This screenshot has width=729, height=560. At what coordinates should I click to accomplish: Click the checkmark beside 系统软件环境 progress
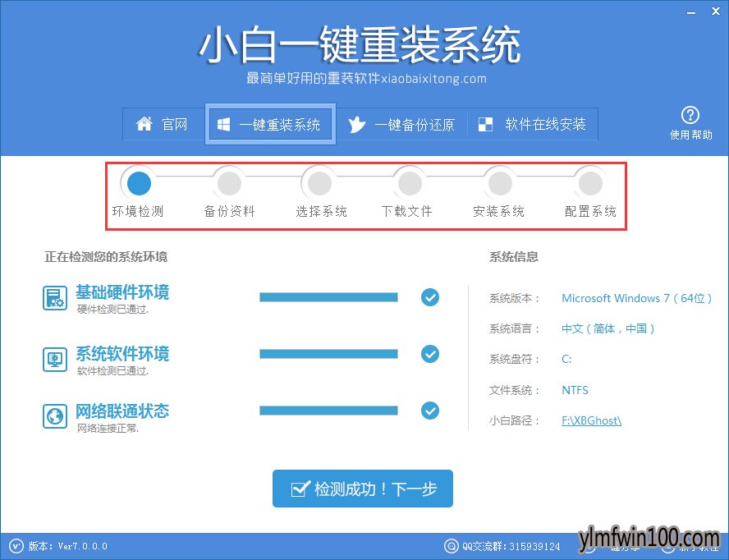pos(430,354)
